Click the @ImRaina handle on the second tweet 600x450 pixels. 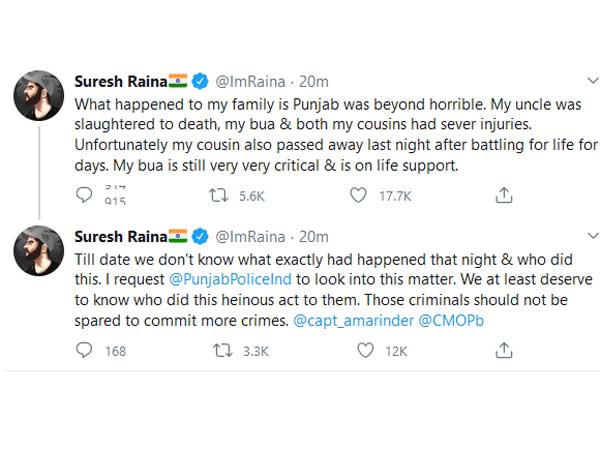tap(250, 236)
